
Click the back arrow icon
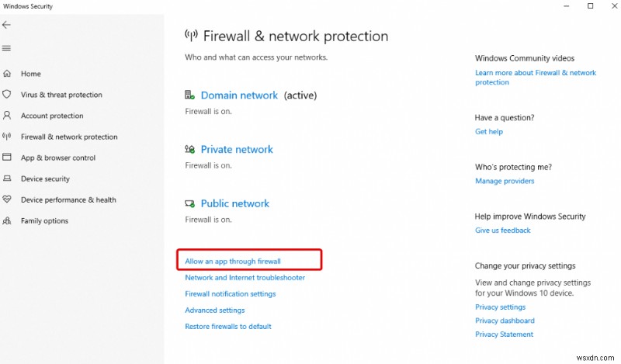tap(7, 25)
